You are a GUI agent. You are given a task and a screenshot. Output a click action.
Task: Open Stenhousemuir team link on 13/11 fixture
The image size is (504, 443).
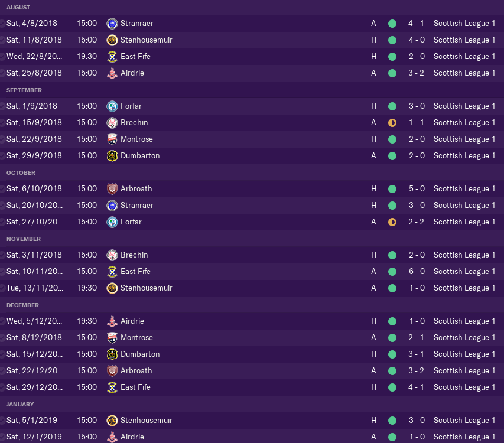click(147, 288)
